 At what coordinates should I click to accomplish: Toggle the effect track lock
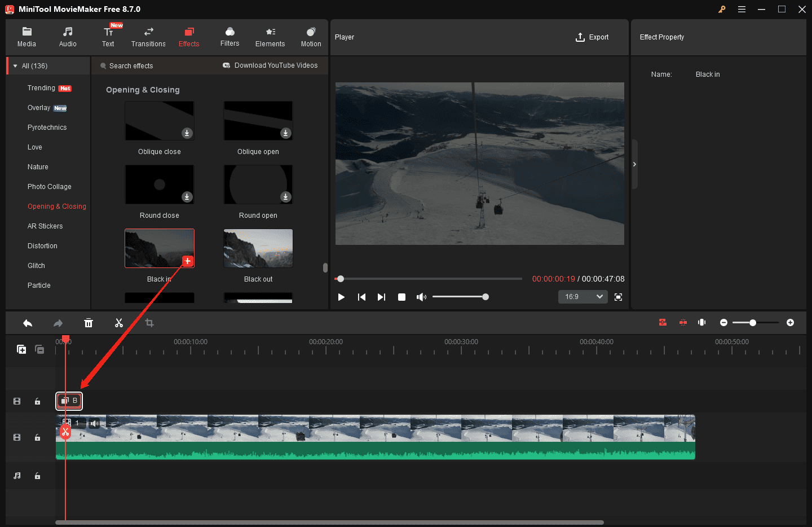(x=37, y=401)
